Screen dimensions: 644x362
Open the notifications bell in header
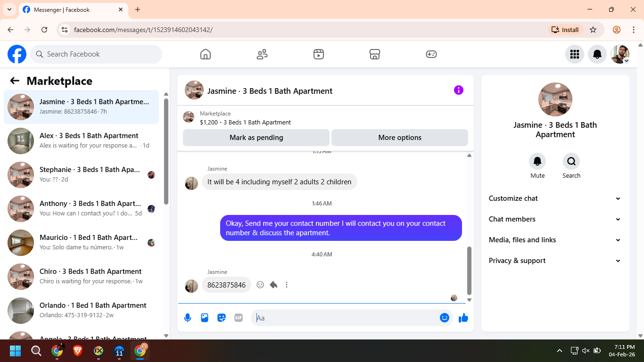tap(597, 54)
